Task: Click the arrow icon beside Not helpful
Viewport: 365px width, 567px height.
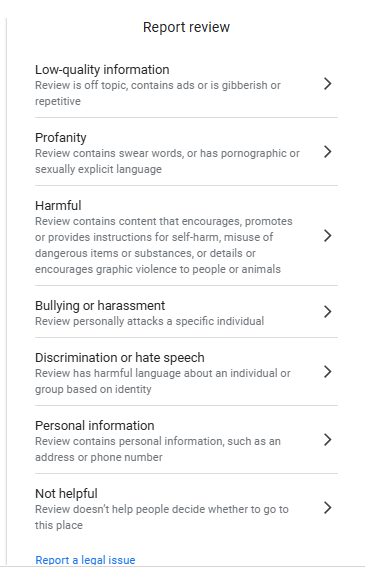Action: (x=328, y=508)
